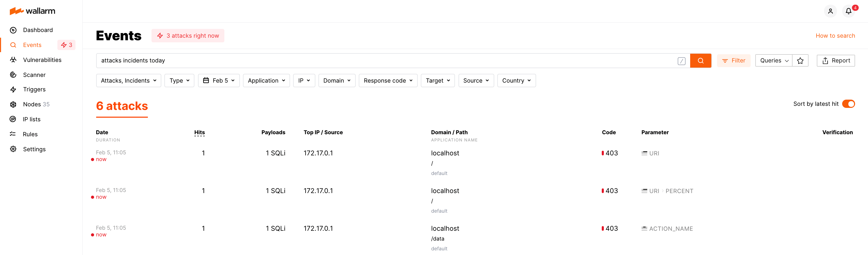The height and width of the screenshot is (255, 868).
Task: Expand the Country filter dropdown
Action: pyautogui.click(x=516, y=81)
